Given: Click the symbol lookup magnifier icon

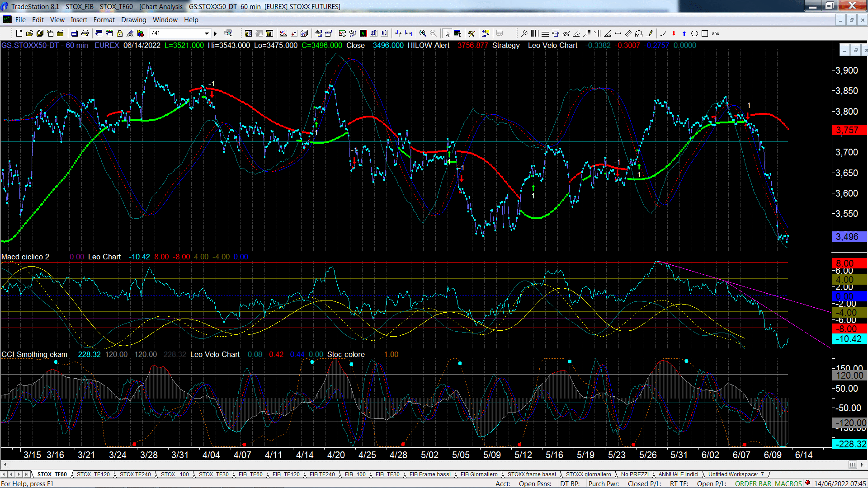Looking at the screenshot, I should pyautogui.click(x=228, y=33).
